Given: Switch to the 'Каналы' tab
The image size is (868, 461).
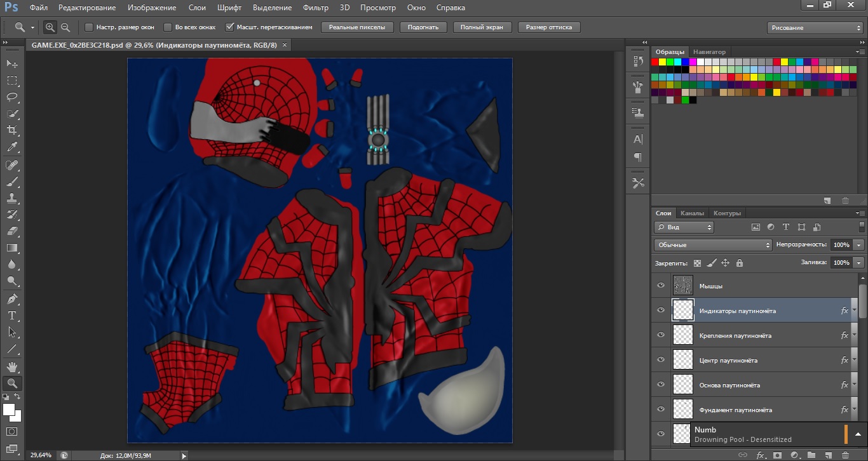Looking at the screenshot, I should click(x=691, y=213).
